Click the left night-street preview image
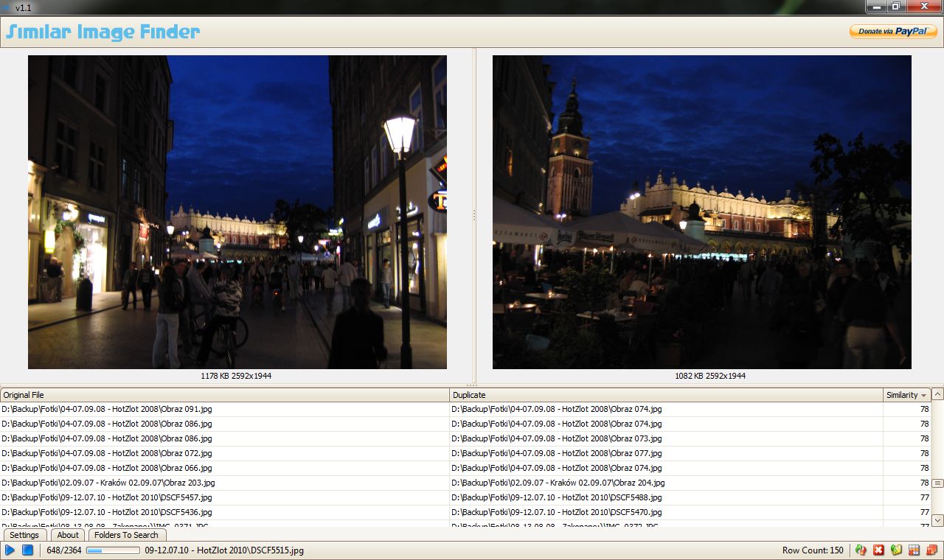This screenshot has height=560, width=944. click(x=237, y=211)
